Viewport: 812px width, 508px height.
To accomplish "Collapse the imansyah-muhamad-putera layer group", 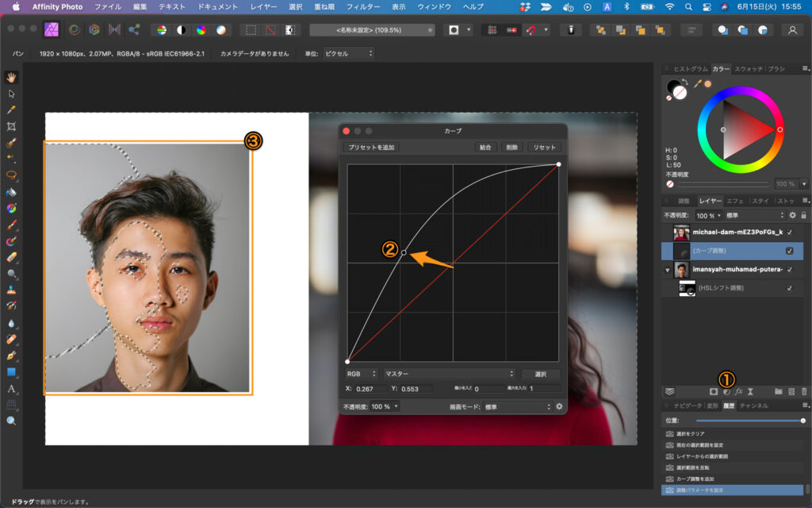I will (668, 271).
